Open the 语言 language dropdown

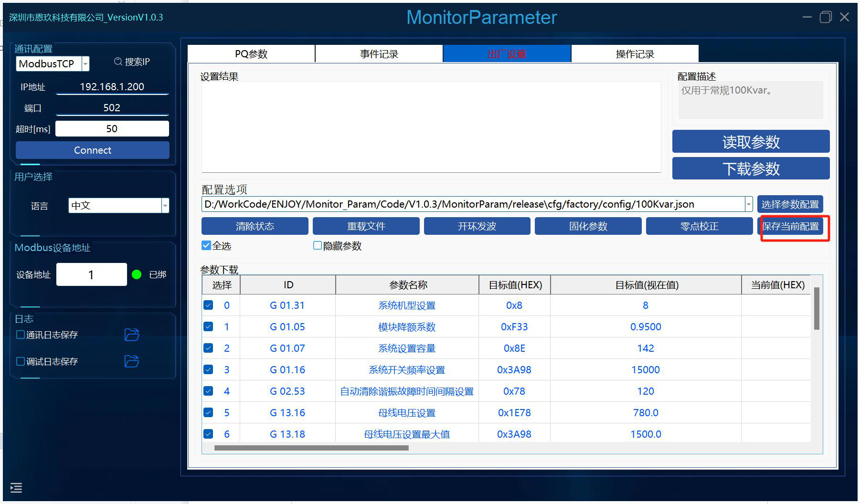tap(165, 206)
